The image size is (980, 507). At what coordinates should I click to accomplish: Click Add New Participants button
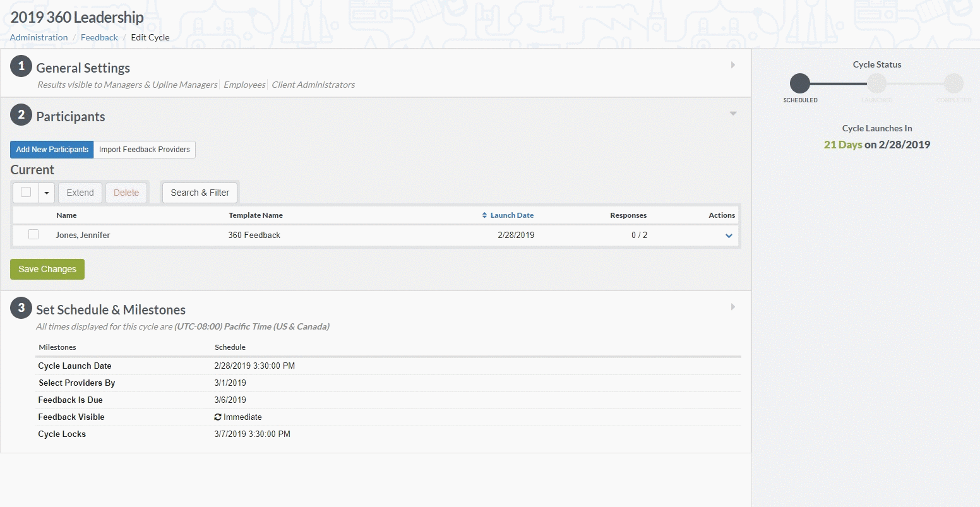pyautogui.click(x=52, y=150)
